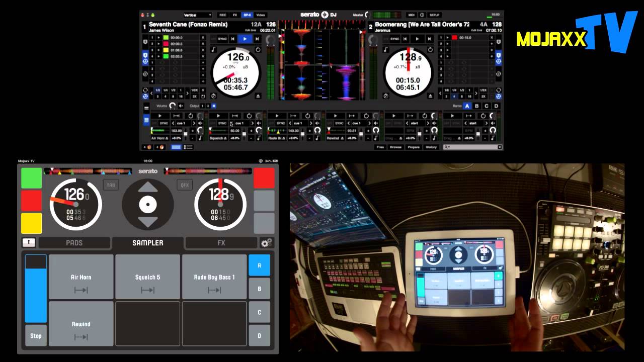
Task: Toggle 4 beat auto loop on deck 2
Action: [x=454, y=97]
